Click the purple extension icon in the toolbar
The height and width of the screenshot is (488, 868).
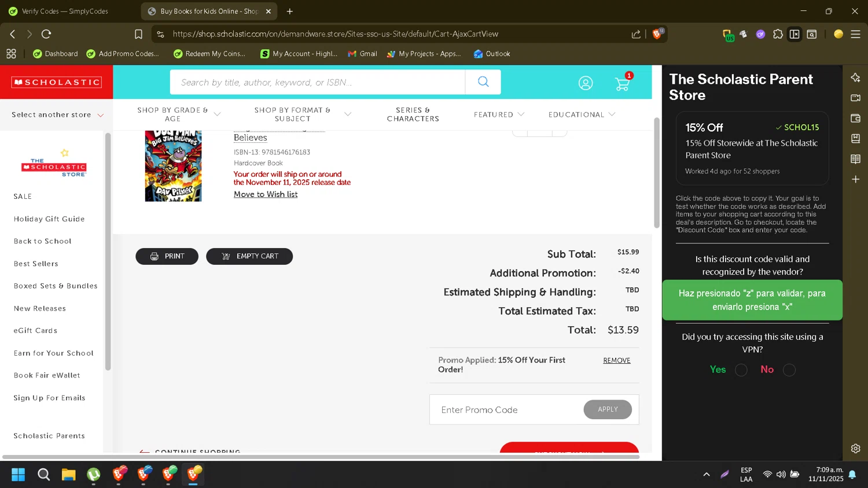760,34
